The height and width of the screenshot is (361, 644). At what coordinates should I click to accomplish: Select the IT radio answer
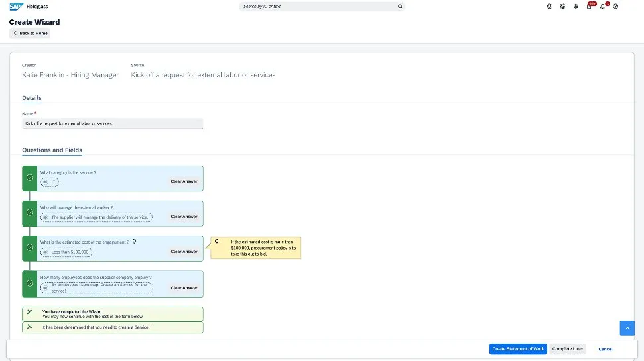(46, 181)
